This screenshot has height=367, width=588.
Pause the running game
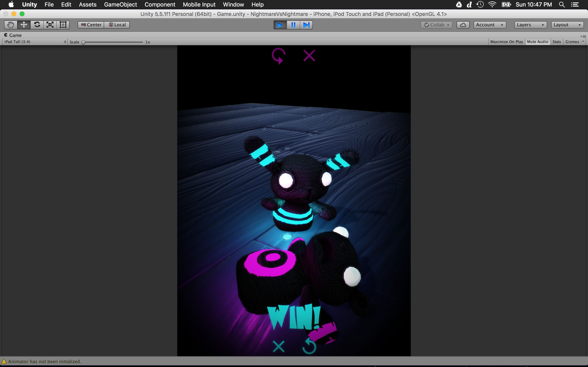coord(293,25)
